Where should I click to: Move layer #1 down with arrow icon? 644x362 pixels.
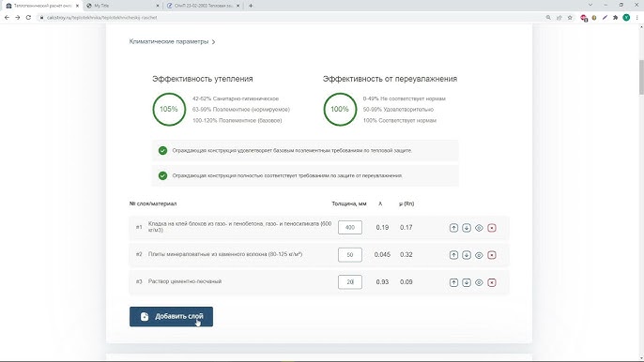467,228
